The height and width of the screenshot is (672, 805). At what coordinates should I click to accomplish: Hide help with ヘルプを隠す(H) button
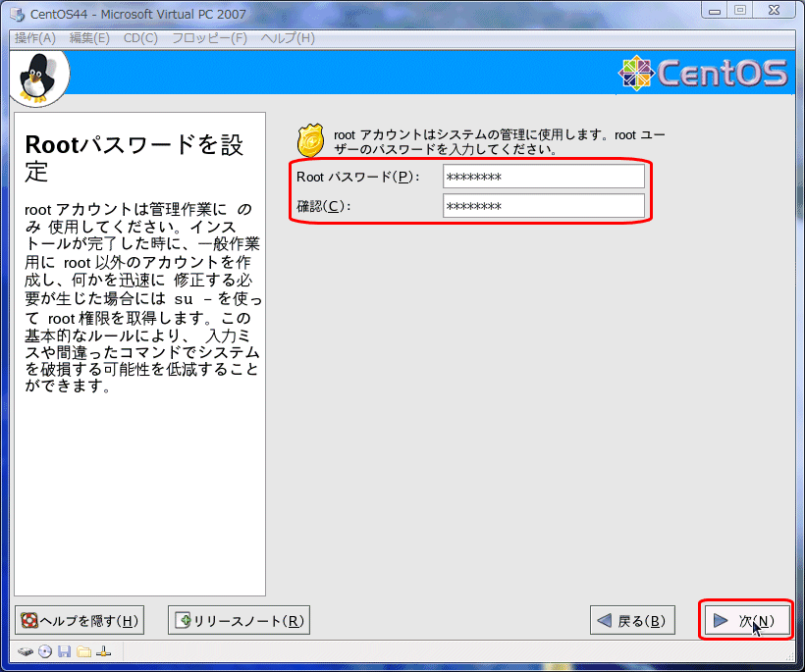80,621
